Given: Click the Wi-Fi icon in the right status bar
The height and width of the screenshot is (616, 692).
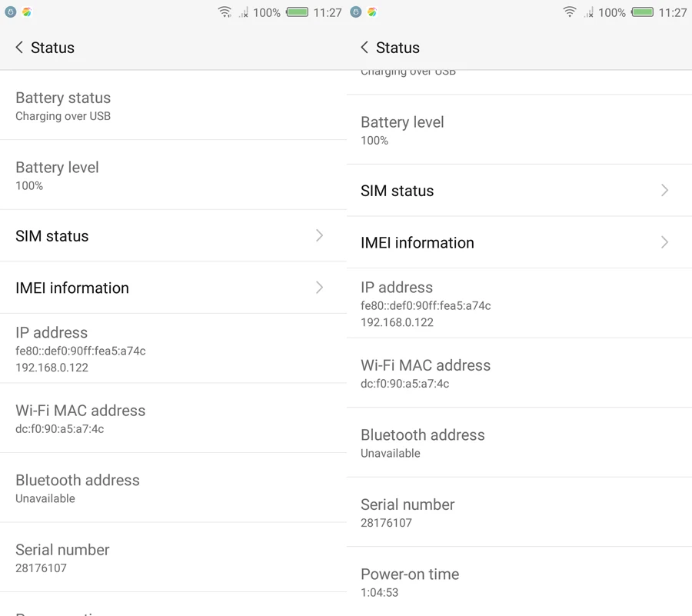Looking at the screenshot, I should (570, 12).
